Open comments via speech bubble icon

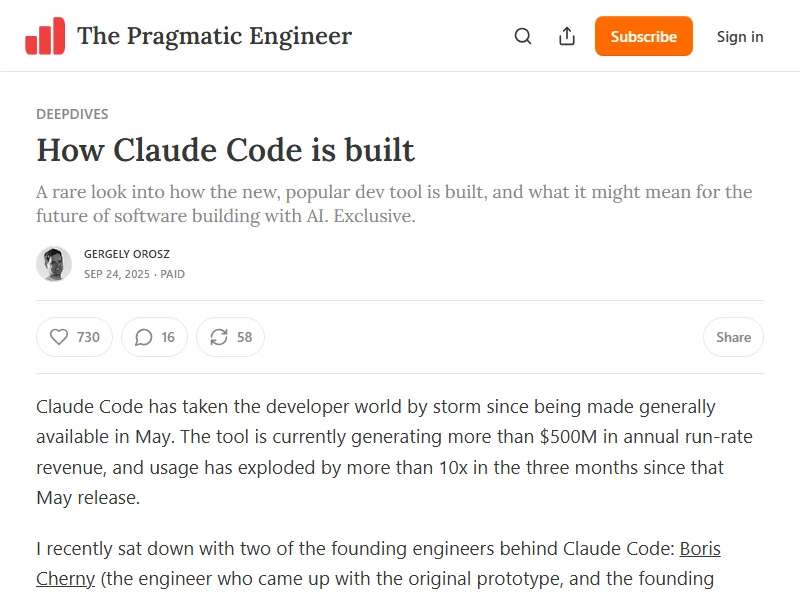click(143, 337)
